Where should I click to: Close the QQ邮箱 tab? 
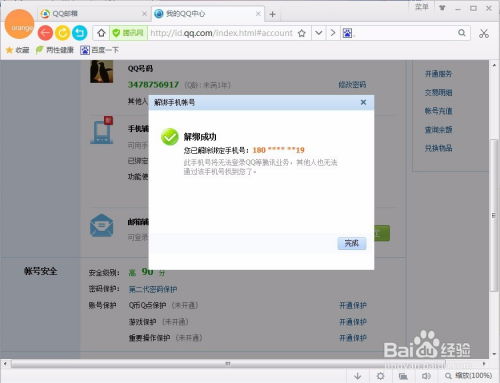click(144, 14)
